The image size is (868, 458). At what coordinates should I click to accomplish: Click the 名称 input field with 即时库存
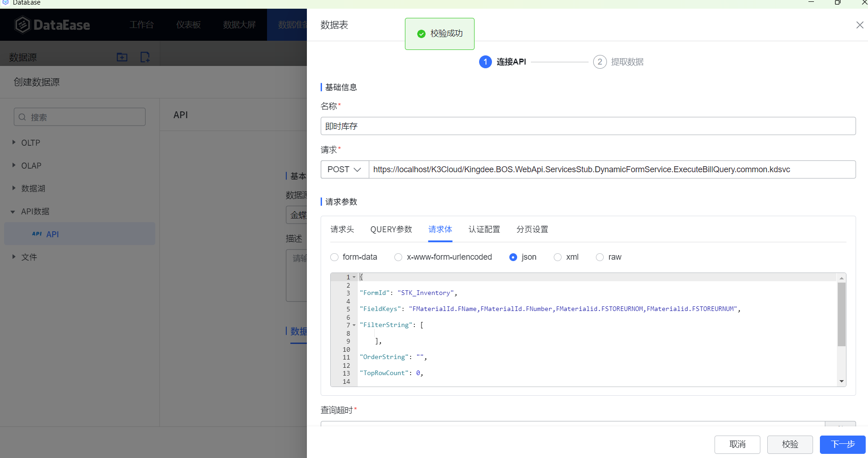tap(588, 126)
